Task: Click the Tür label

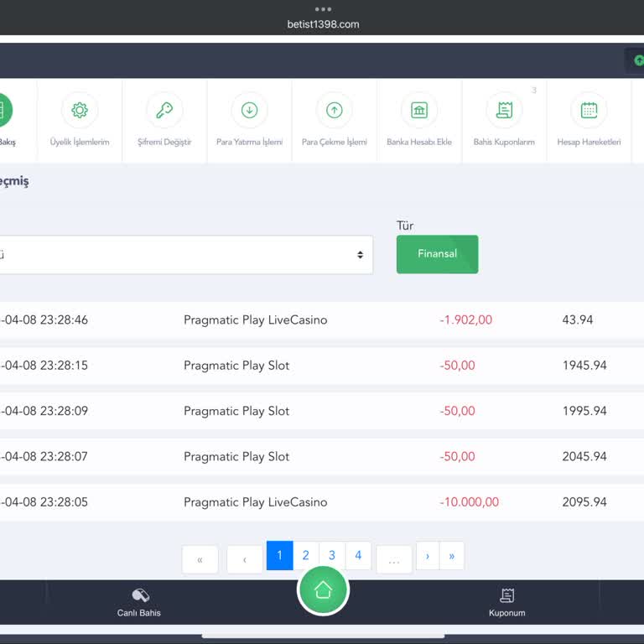Action: 405,226
